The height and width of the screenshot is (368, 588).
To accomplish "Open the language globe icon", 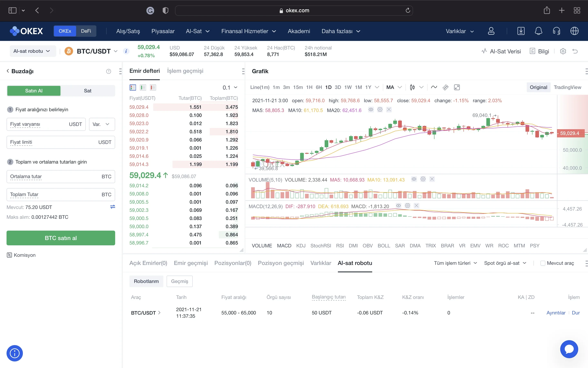I will 574,31.
